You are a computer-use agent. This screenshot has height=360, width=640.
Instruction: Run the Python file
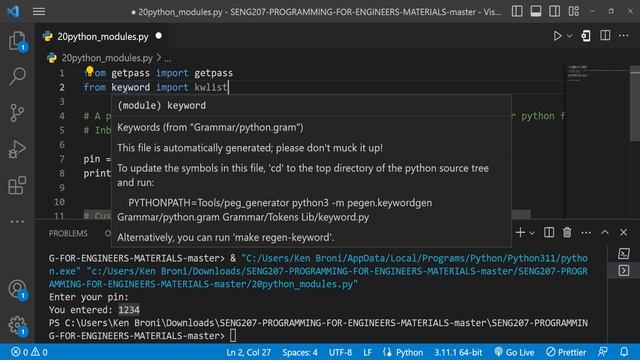[557, 36]
